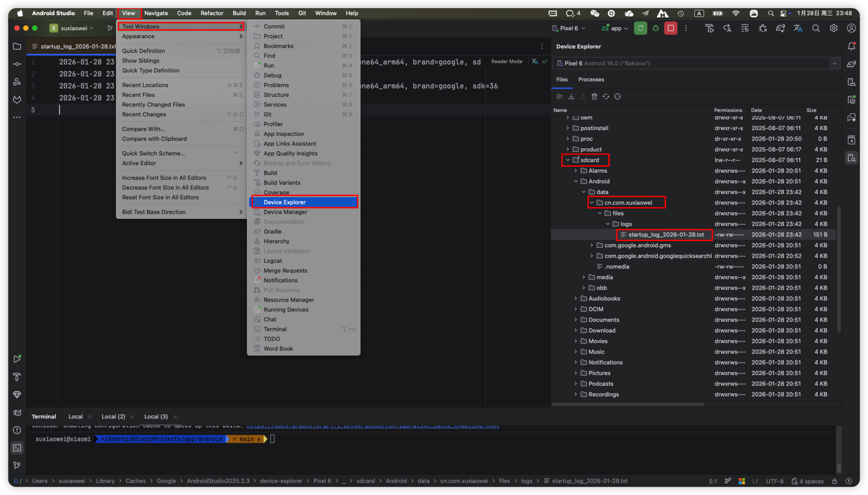868x495 pixels.
Task: Click the Save As download icon in Device Explorer
Action: click(571, 96)
